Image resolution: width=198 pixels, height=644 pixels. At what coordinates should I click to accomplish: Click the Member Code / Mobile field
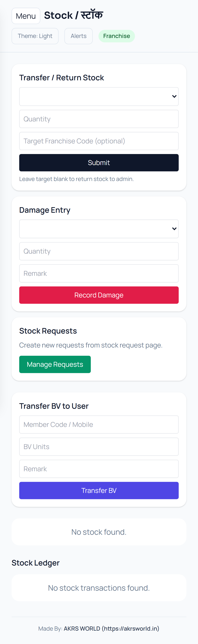tap(99, 425)
